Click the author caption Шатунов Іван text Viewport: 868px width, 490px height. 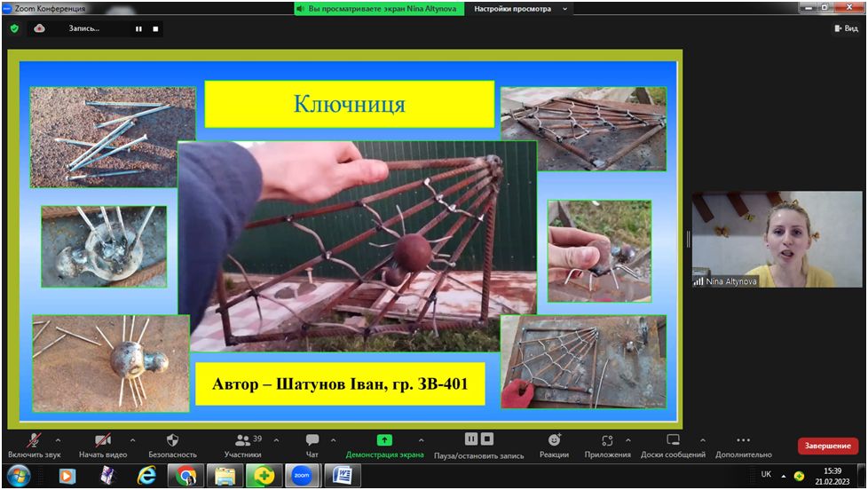click(x=340, y=383)
